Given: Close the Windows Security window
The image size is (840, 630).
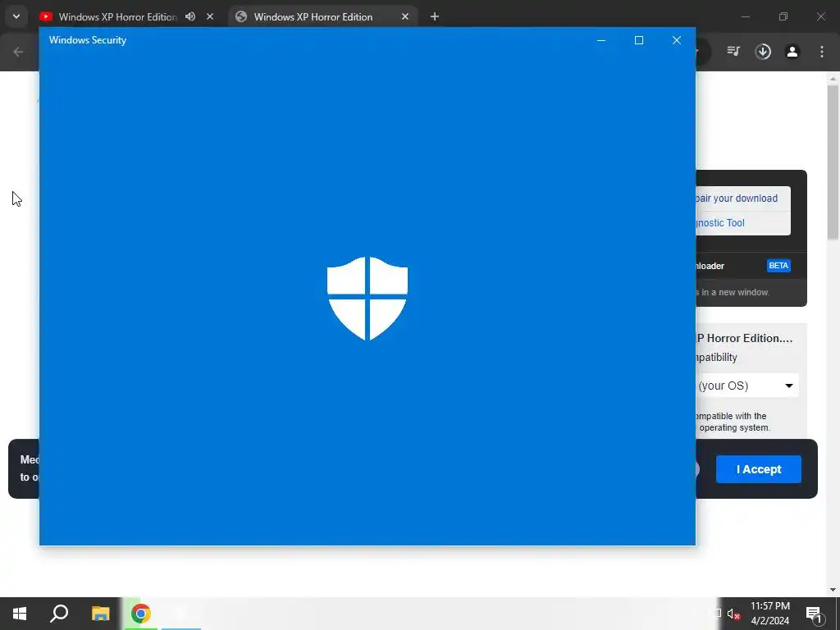Looking at the screenshot, I should point(677,40).
